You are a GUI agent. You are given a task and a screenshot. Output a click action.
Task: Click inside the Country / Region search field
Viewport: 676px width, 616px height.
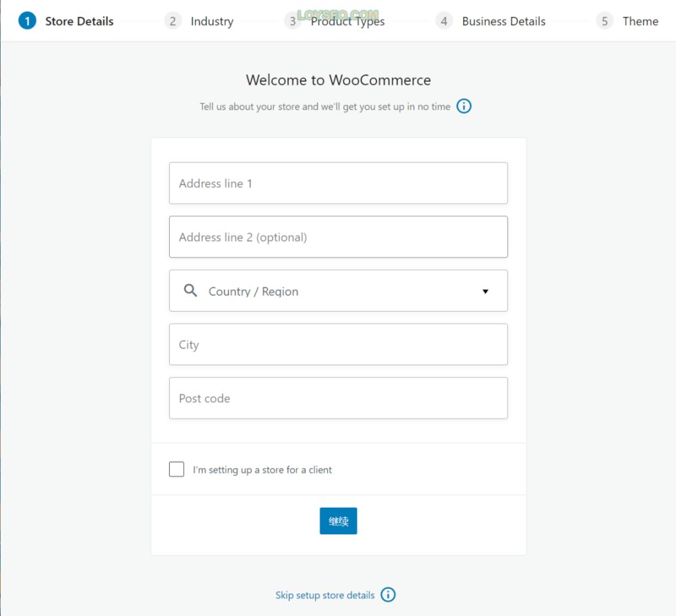pos(339,291)
